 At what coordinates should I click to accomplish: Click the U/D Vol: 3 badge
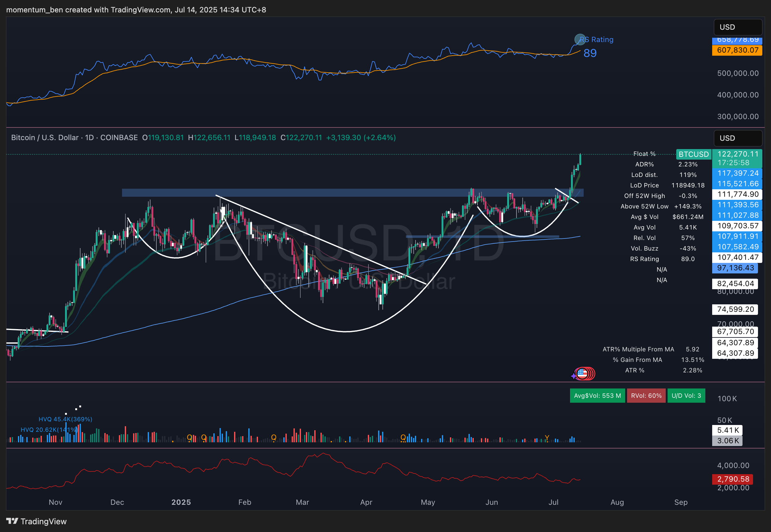pos(686,396)
